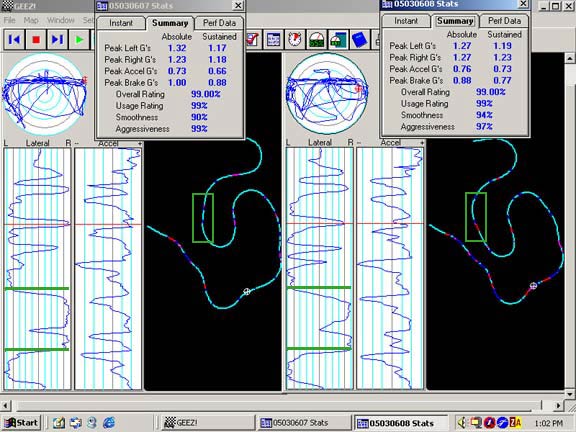Click the skip-to-start playback button
576x432 pixels.
coord(14,39)
